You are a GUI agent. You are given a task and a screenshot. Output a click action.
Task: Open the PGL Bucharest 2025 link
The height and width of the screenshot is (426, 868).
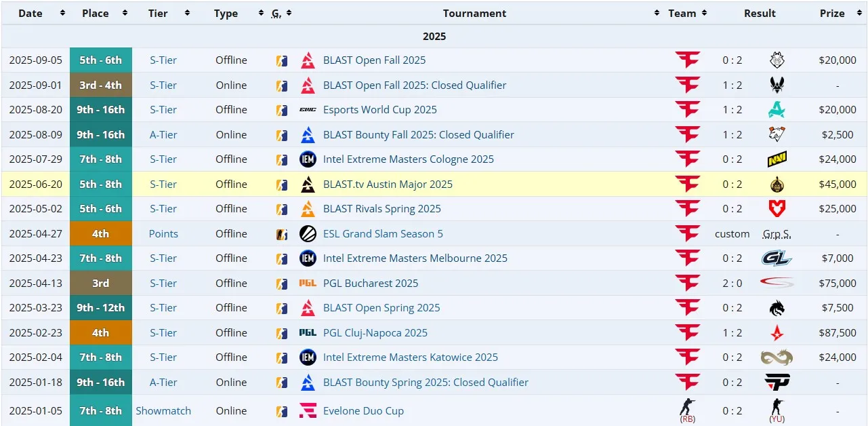[x=371, y=284]
